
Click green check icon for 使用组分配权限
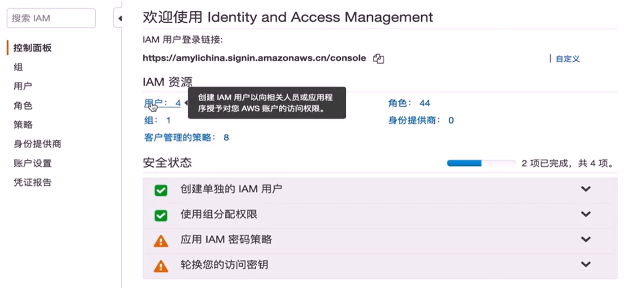coord(160,216)
